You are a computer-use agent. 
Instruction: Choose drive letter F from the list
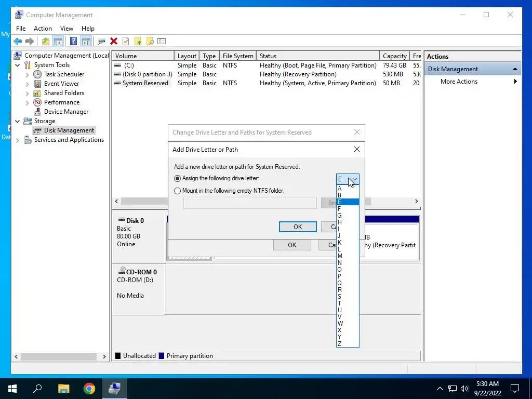pos(348,209)
